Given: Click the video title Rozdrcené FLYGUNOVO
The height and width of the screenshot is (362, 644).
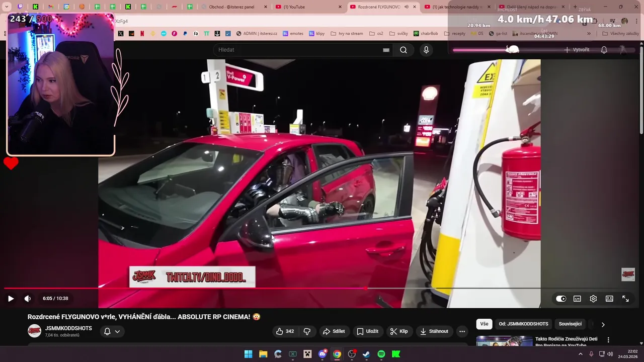Looking at the screenshot, I should (144, 317).
